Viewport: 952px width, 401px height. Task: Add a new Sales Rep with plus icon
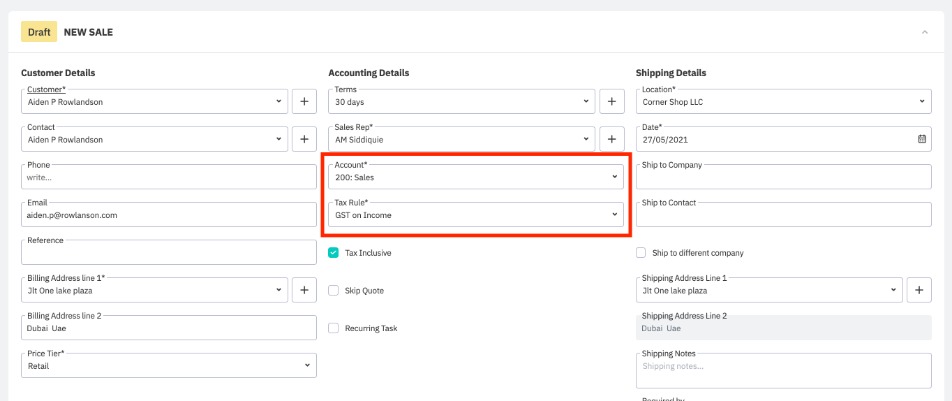[612, 139]
